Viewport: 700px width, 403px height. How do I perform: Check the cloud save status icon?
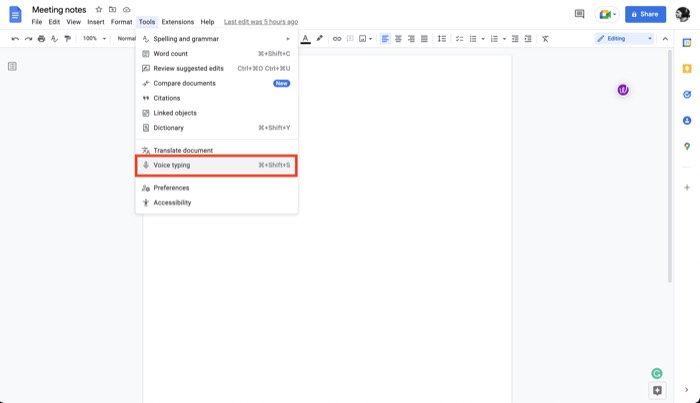(x=127, y=9)
